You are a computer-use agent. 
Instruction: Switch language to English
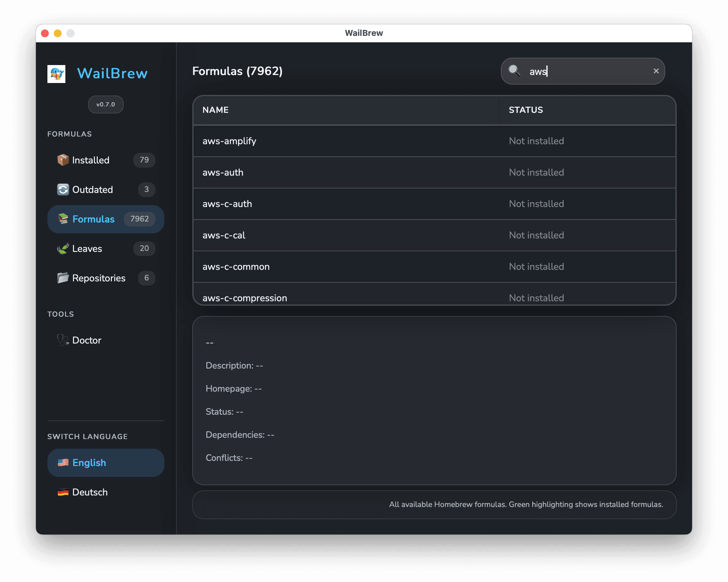point(106,463)
